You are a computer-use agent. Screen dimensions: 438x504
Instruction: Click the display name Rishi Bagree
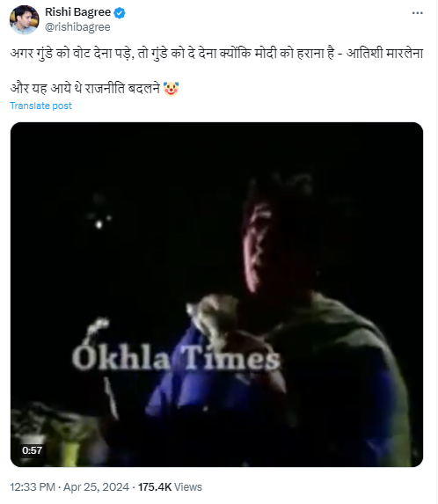[x=77, y=12]
